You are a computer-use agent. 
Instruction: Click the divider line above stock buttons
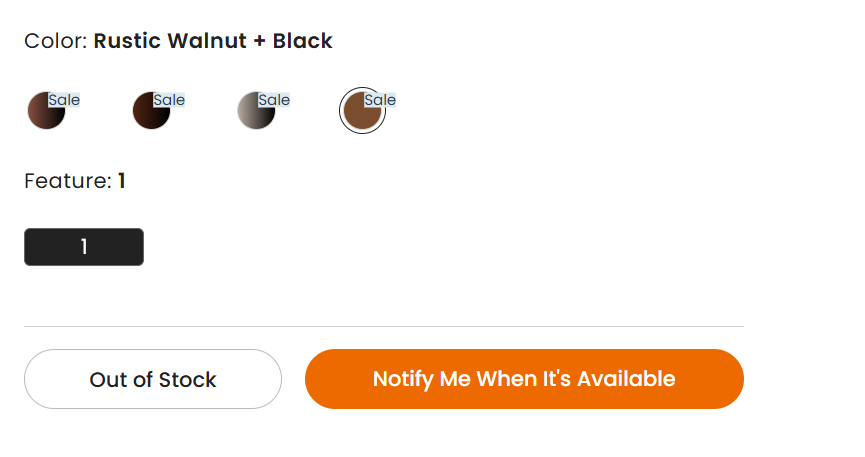384,326
